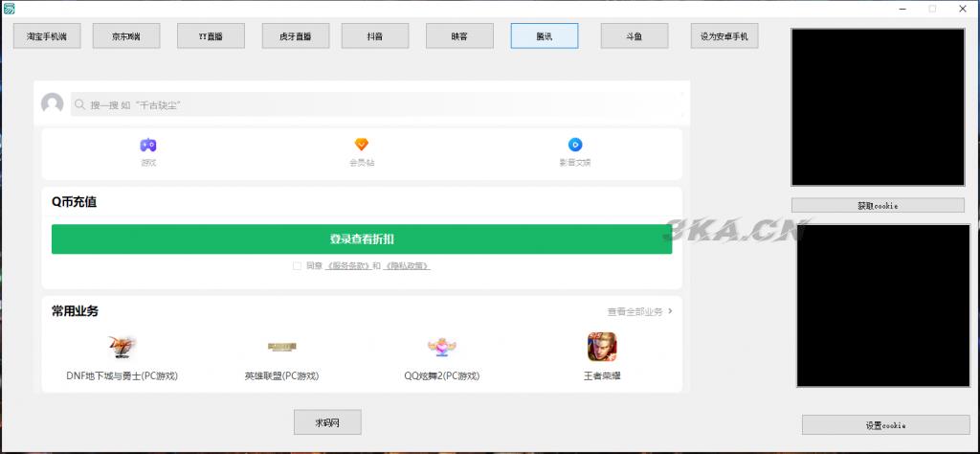Click DNF地下城与勇士(PC游戏) label
This screenshot has width=980, height=454.
[122, 375]
